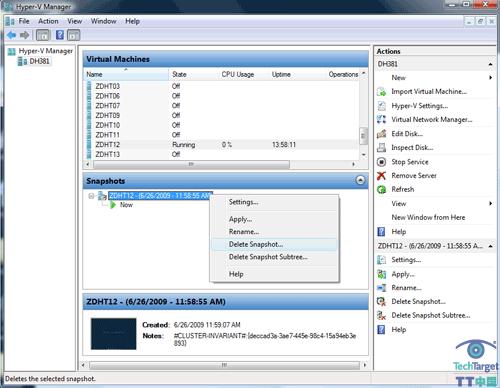Click the Hyper-V Settings icon
Screen dimensions: 500x388
point(381,106)
